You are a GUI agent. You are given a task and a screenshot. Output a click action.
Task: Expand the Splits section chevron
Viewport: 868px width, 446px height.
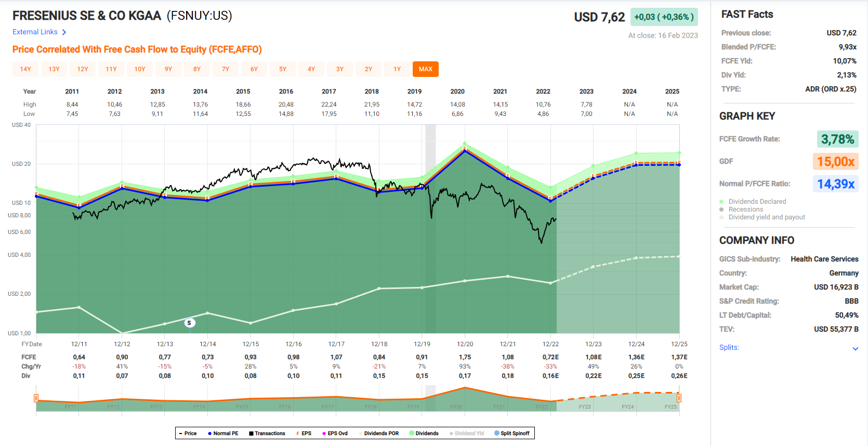855,348
